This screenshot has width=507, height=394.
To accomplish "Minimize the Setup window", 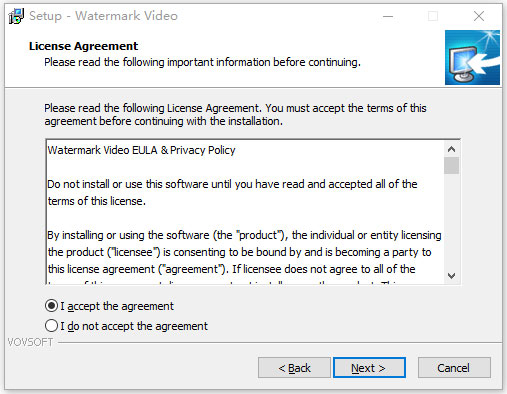I will [x=388, y=16].
